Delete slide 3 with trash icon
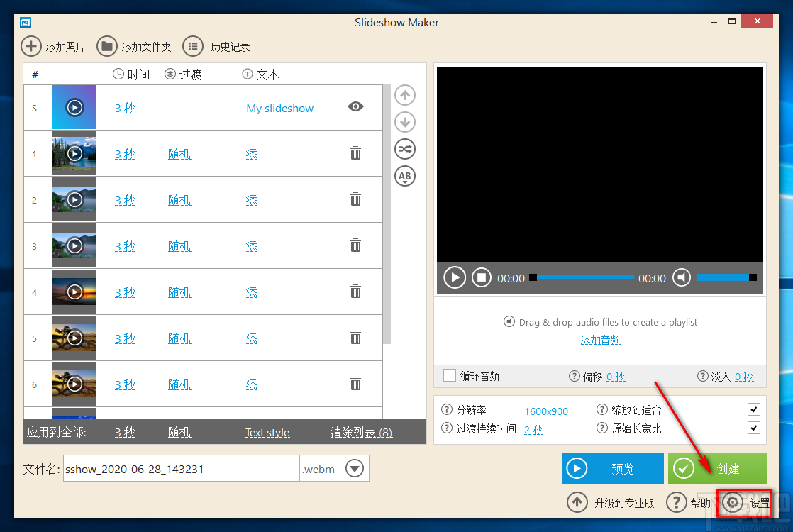793x532 pixels. point(355,245)
